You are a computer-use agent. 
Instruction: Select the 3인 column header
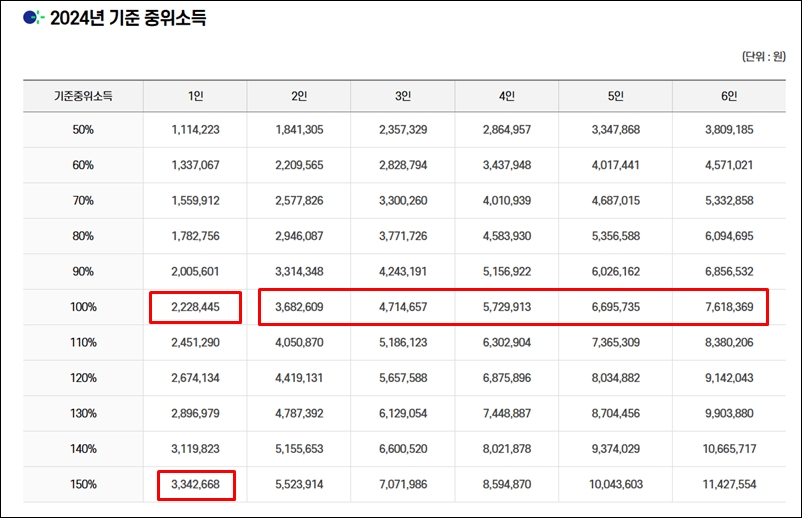(403, 96)
